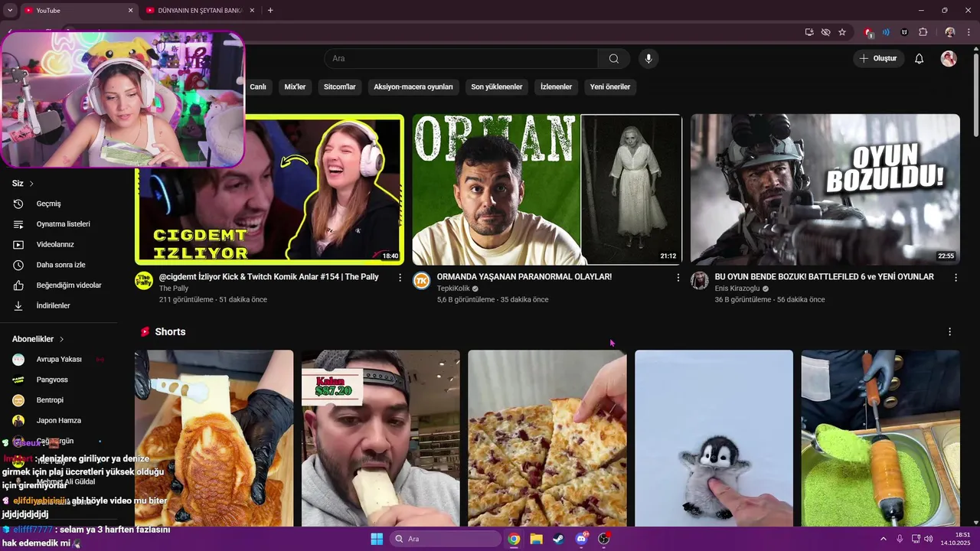
Task: Open File Explorer from taskbar
Action: pos(536,539)
